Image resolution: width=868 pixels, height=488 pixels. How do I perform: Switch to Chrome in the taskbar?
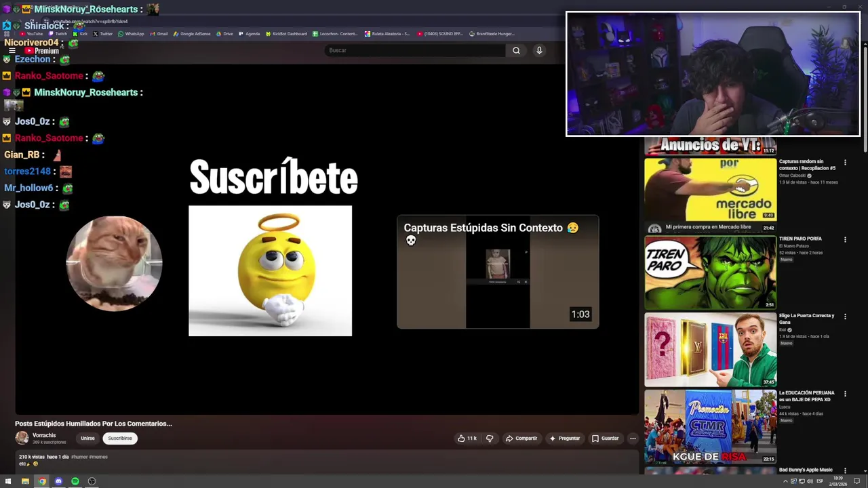click(x=42, y=481)
